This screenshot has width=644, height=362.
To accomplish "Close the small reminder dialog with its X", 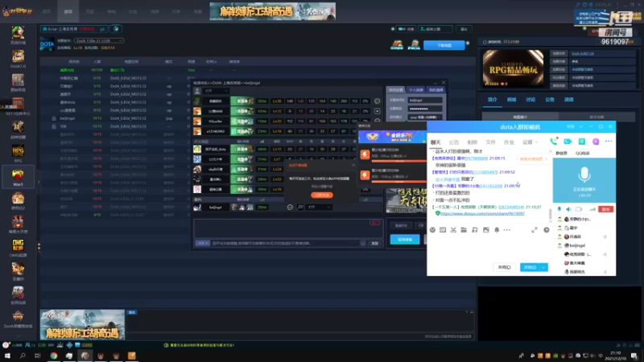I will 353,166.
